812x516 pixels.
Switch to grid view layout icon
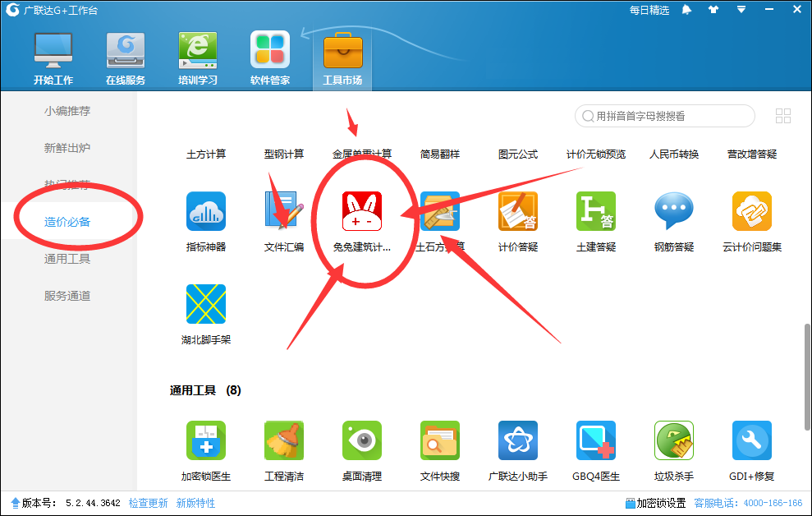pos(783,116)
